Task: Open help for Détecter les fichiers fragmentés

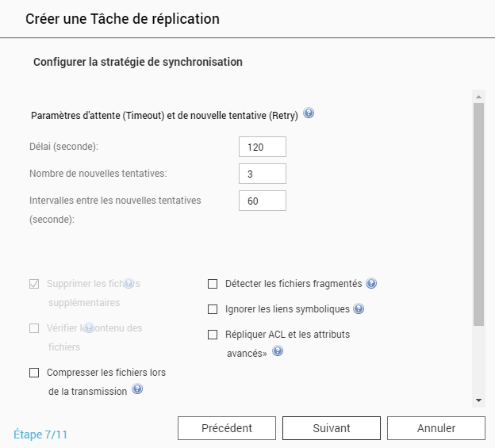Action: tap(371, 283)
